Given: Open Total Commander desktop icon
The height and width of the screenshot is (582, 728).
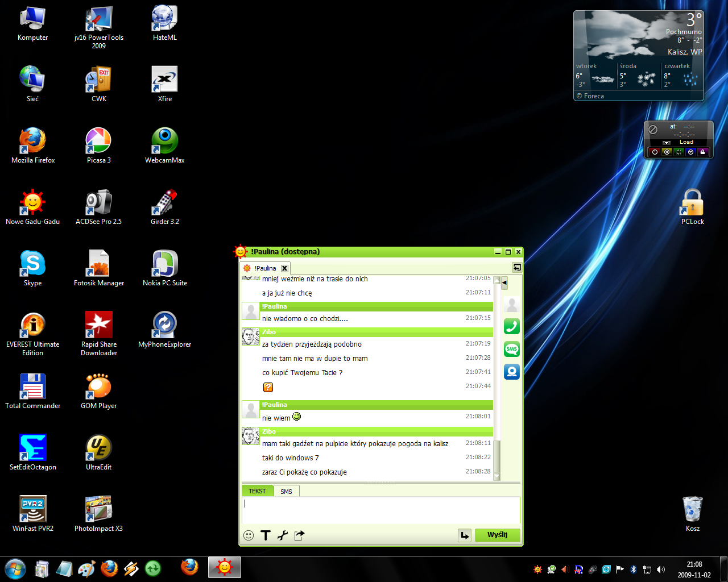Looking at the screenshot, I should (33, 391).
